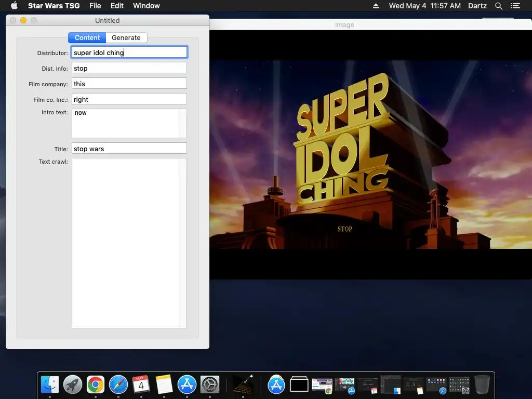The width and height of the screenshot is (532, 399).
Task: Open the Apple menu
Action: (x=14, y=6)
